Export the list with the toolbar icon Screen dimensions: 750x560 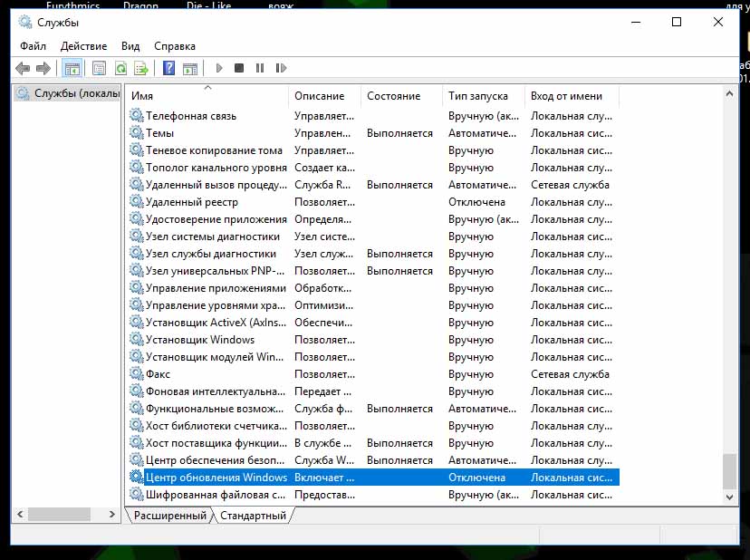(x=141, y=69)
